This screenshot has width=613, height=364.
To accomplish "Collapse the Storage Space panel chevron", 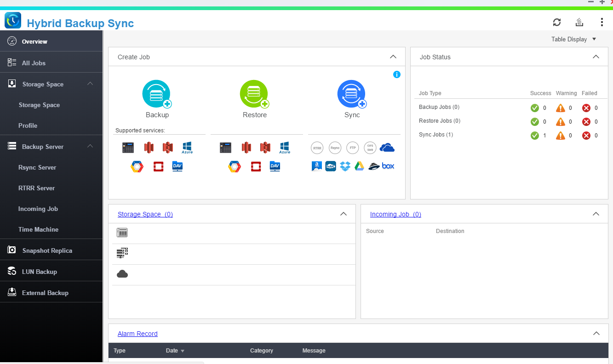I will (344, 214).
